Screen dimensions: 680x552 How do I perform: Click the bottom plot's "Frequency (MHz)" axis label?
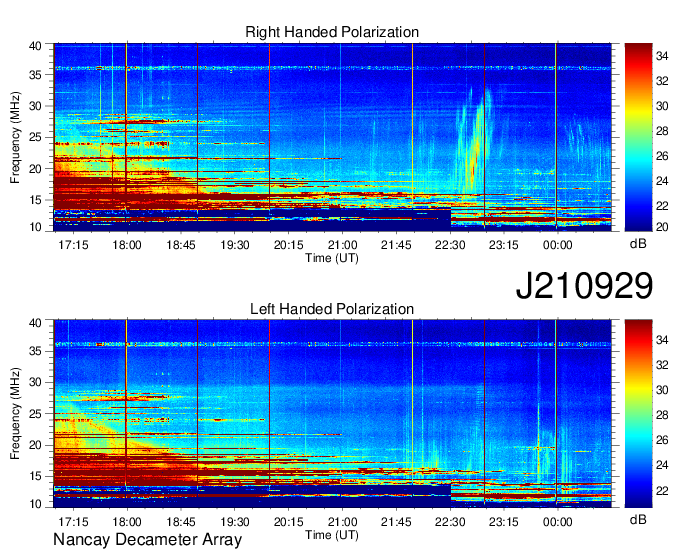(x=15, y=414)
